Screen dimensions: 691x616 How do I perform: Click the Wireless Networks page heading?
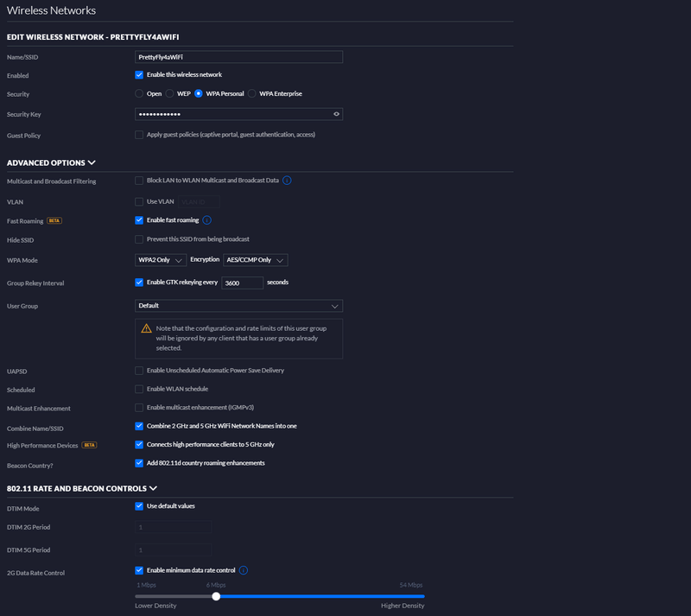coord(51,10)
